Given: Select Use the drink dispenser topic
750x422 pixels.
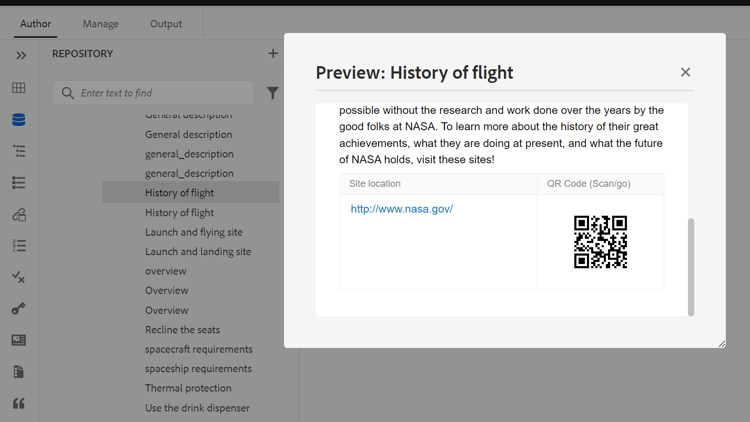Looking at the screenshot, I should coord(197,408).
